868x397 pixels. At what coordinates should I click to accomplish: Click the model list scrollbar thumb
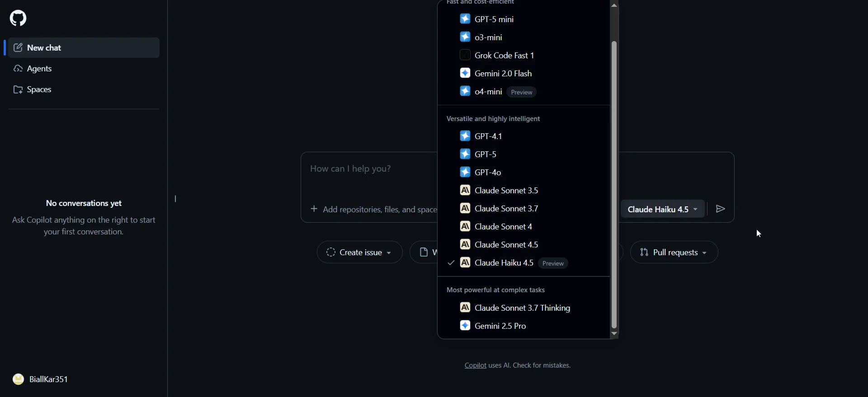click(x=614, y=185)
